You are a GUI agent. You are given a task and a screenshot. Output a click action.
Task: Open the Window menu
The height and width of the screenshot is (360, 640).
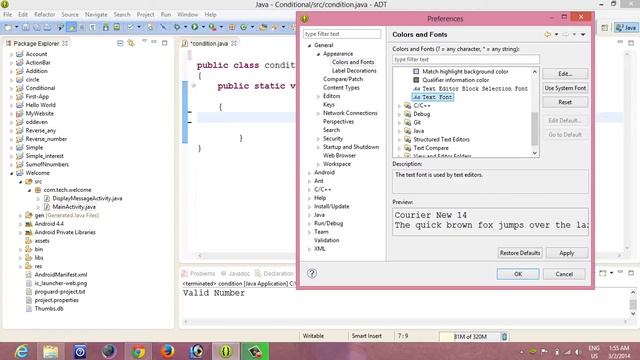tap(187, 14)
